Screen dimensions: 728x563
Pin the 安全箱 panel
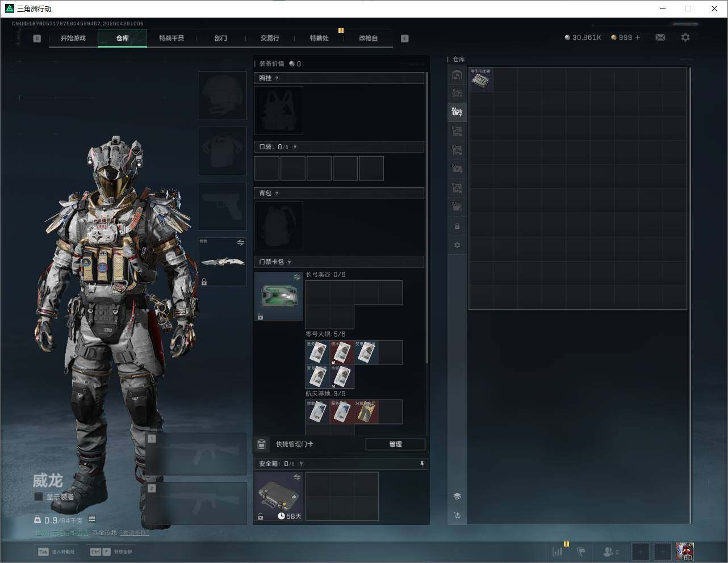click(x=422, y=464)
